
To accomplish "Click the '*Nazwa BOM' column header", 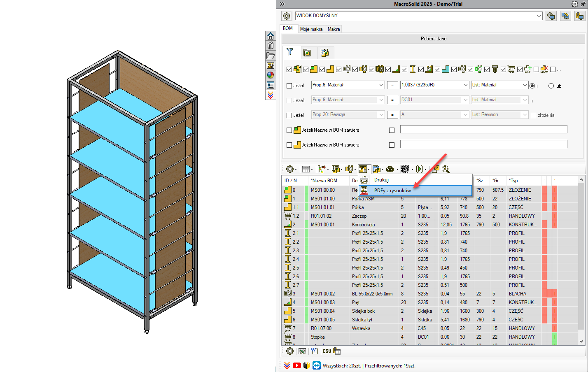I will (x=329, y=181).
